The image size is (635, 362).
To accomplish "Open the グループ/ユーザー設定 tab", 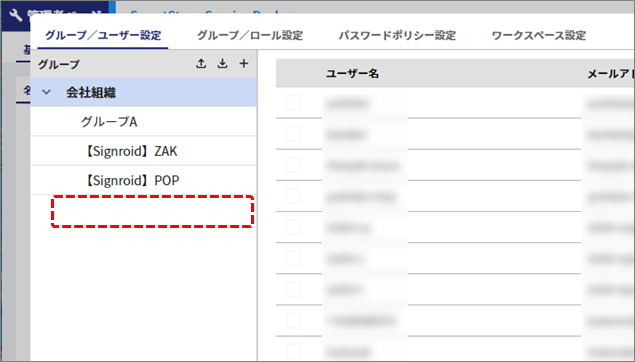I will click(103, 35).
